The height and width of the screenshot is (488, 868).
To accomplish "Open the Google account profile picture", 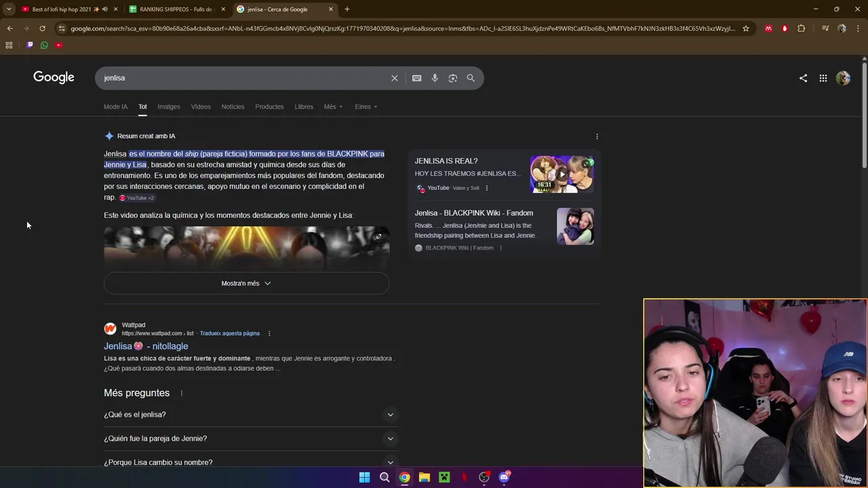I will click(x=843, y=78).
